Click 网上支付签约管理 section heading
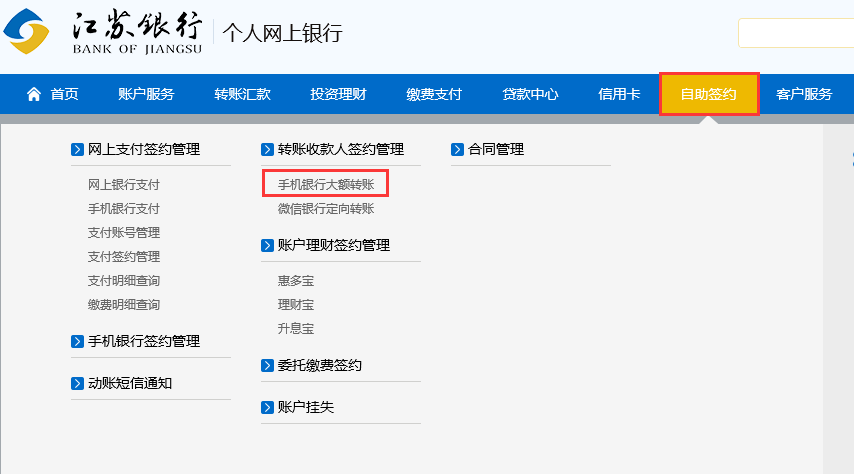 144,149
